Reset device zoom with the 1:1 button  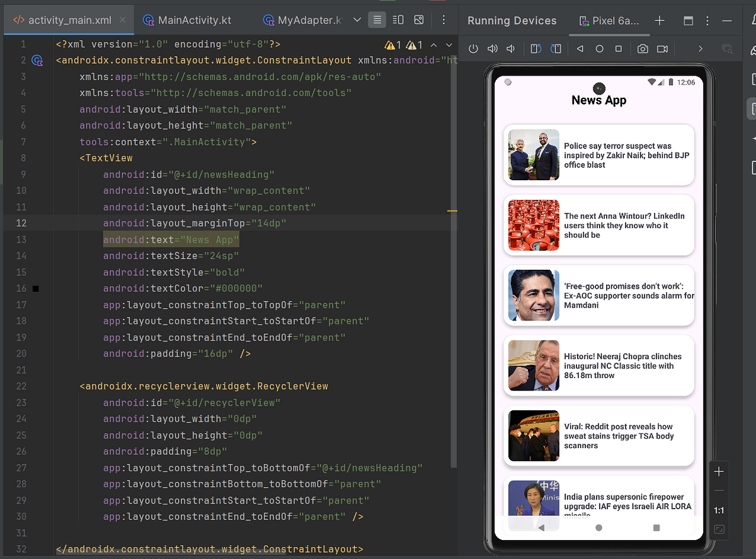tap(719, 510)
